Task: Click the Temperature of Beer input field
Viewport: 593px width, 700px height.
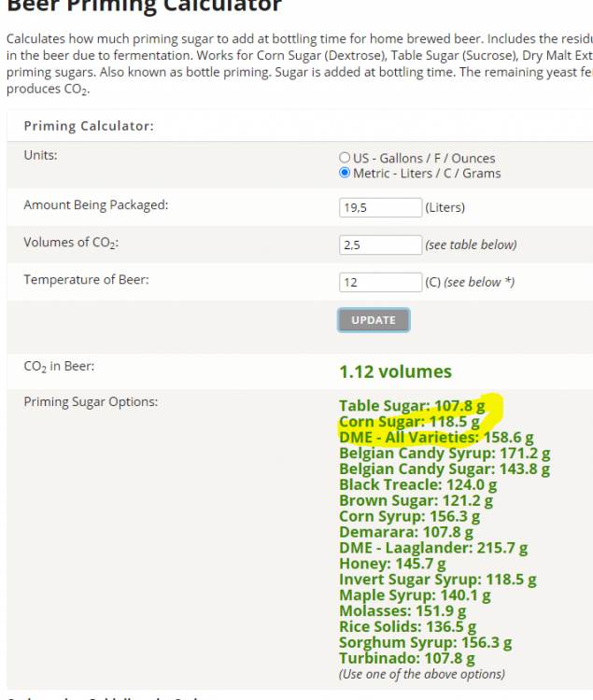Action: coord(380,282)
